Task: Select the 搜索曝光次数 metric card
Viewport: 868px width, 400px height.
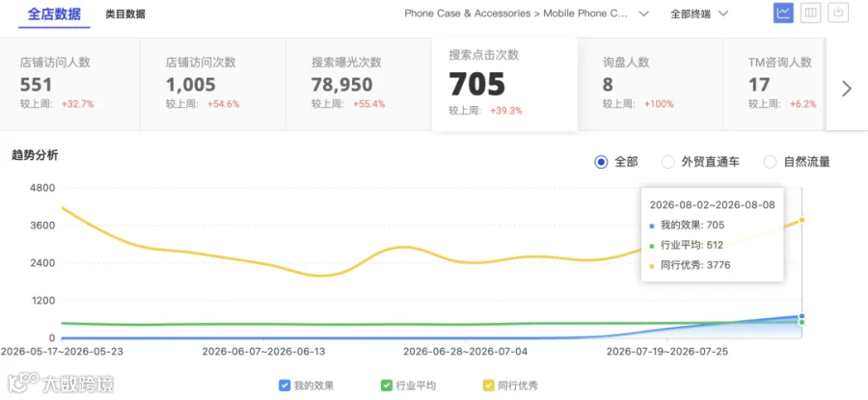Action: [x=359, y=84]
